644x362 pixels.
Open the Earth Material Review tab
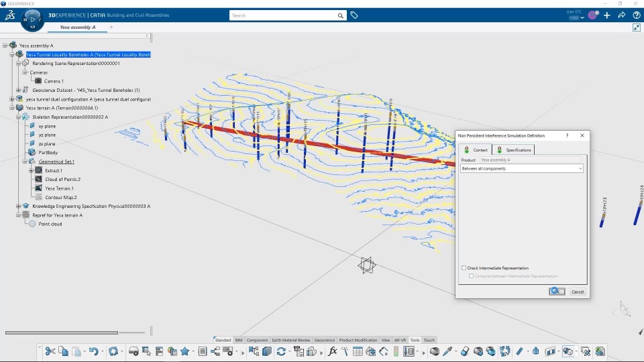291,341
